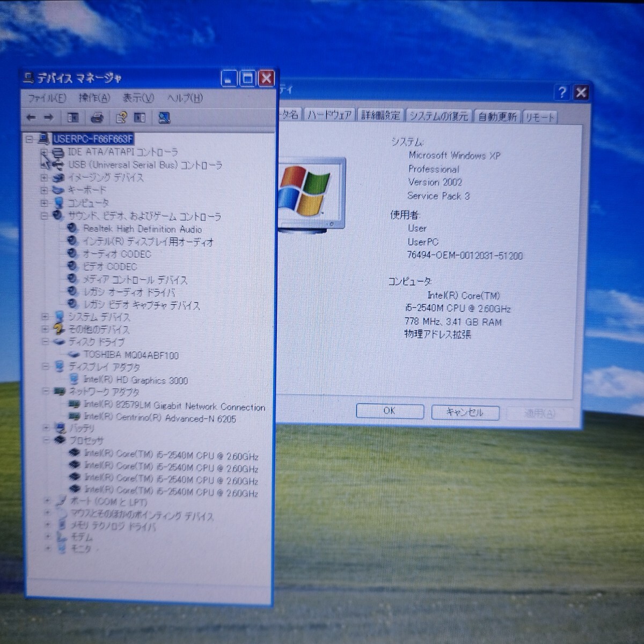Switch to the システムの復元 tab
The image size is (644, 644).
click(438, 116)
